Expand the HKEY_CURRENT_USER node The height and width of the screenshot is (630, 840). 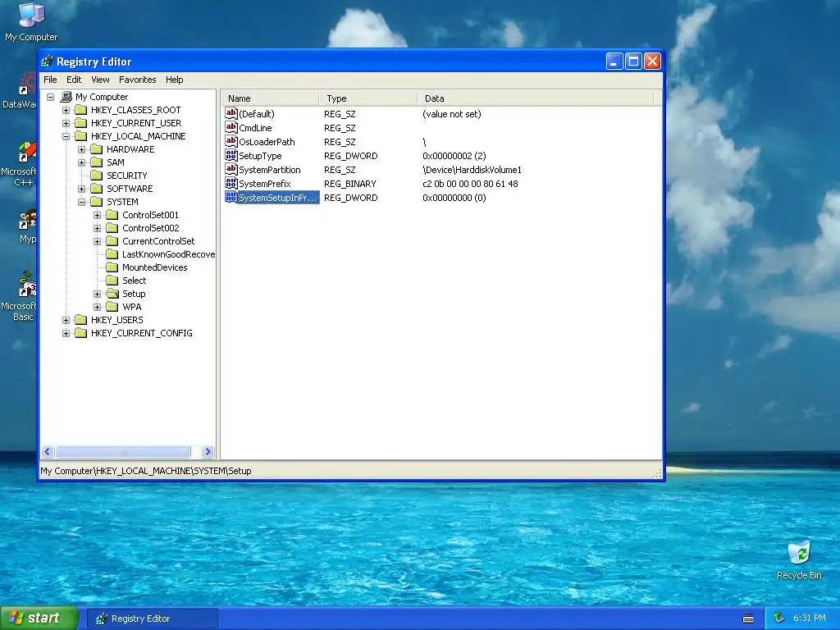pyautogui.click(x=66, y=123)
